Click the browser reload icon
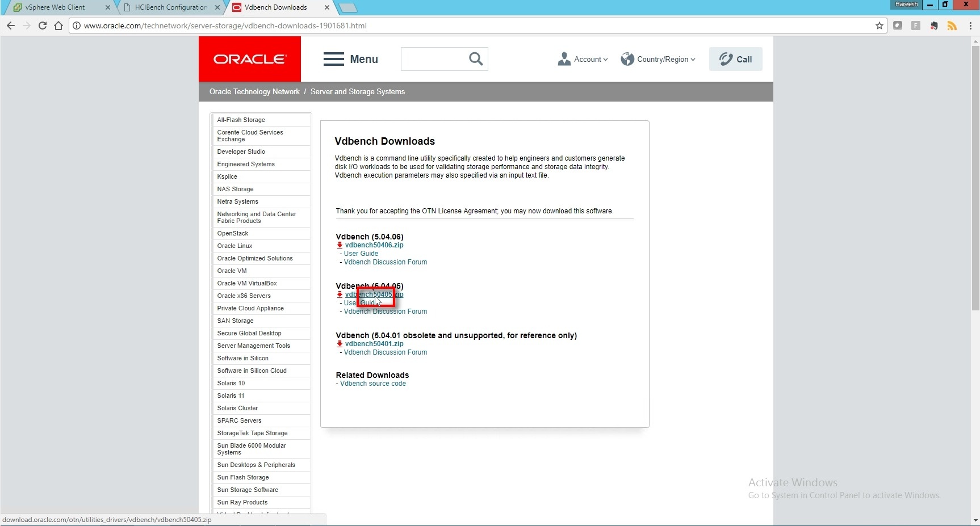The height and width of the screenshot is (526, 980). 43,26
